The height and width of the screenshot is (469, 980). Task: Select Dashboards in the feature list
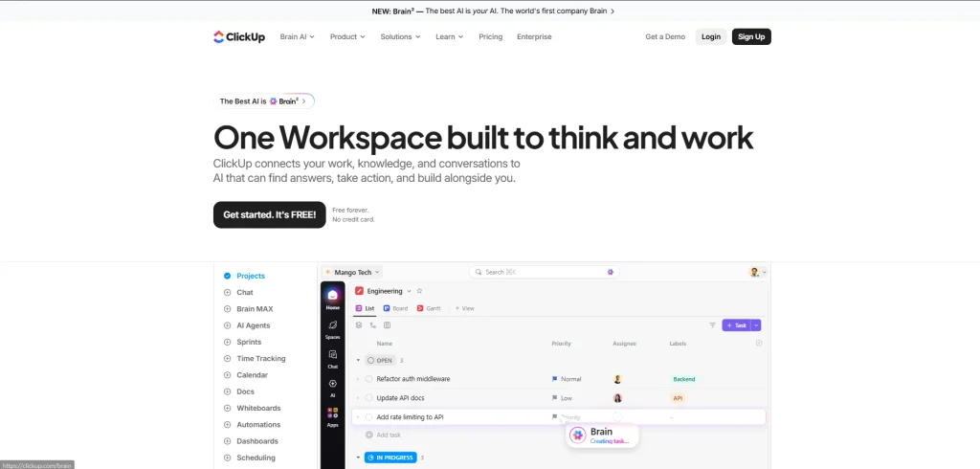tap(256, 441)
